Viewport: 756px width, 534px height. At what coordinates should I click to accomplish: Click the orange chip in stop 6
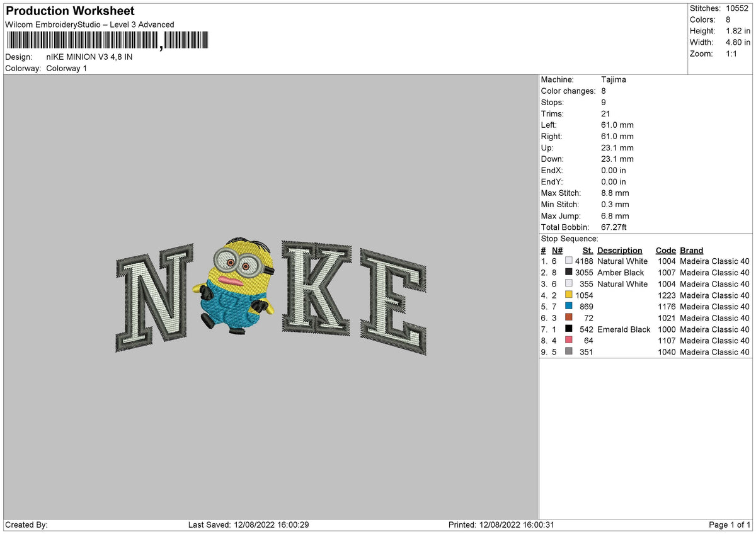[x=569, y=318]
